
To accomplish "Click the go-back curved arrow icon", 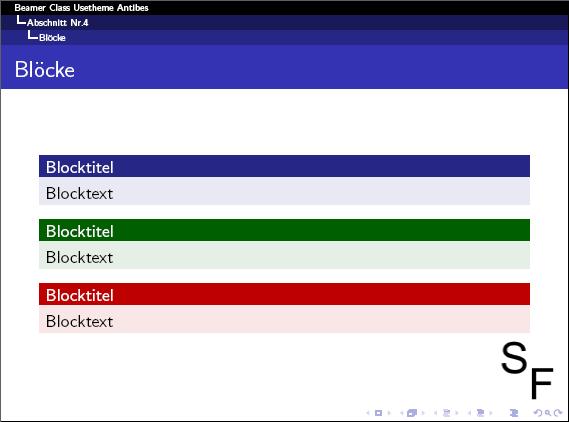I will [x=538, y=413].
